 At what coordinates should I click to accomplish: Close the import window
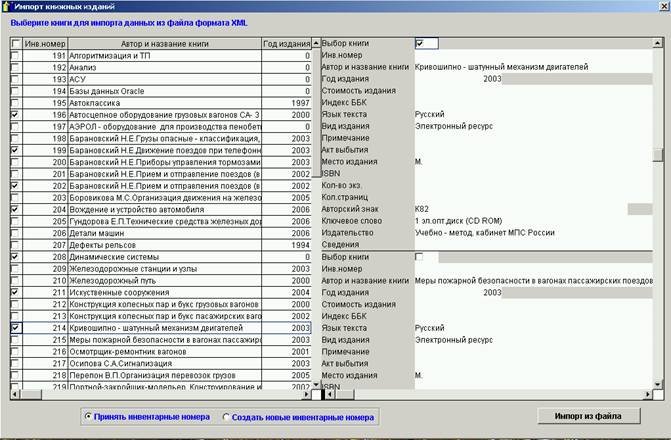[x=665, y=6]
